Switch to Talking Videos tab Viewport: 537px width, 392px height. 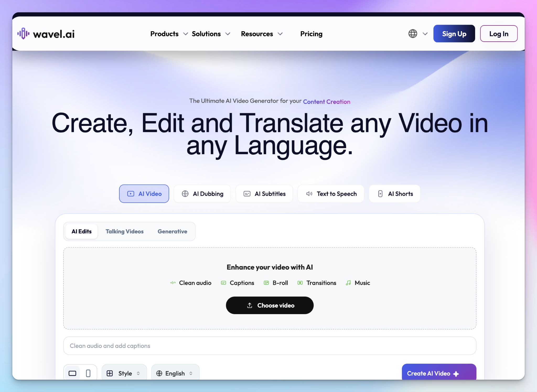(125, 231)
